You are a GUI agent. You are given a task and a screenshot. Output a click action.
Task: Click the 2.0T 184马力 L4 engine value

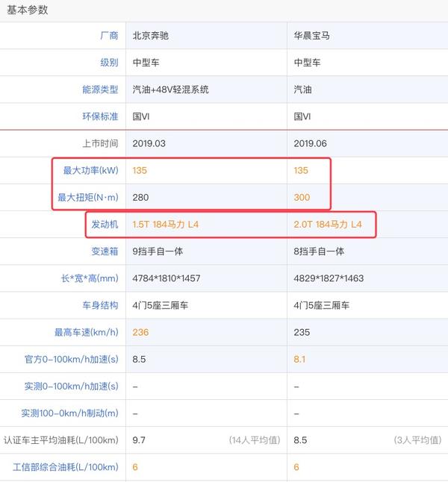(328, 225)
